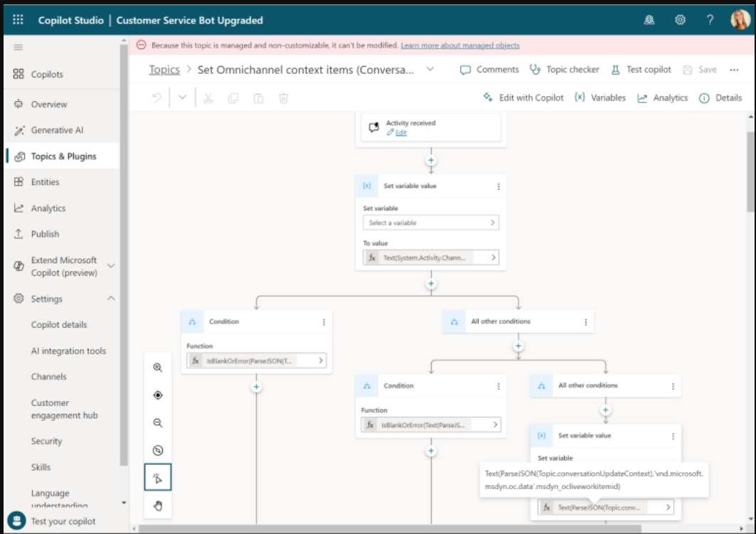Open the settings gear in the header

680,20
